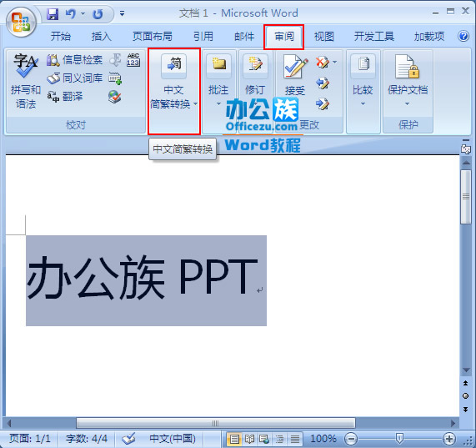Click the 100% zoom level
The image size is (476, 448).
click(323, 439)
